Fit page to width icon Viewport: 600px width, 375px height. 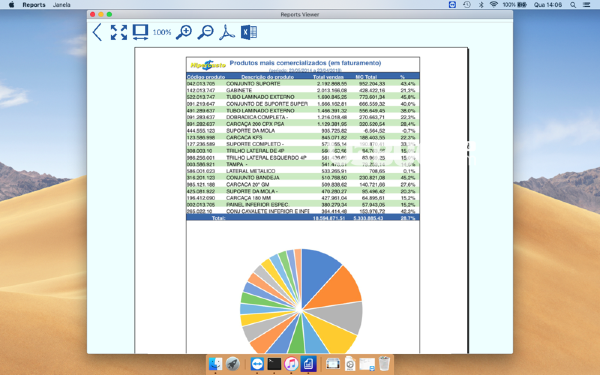point(140,32)
